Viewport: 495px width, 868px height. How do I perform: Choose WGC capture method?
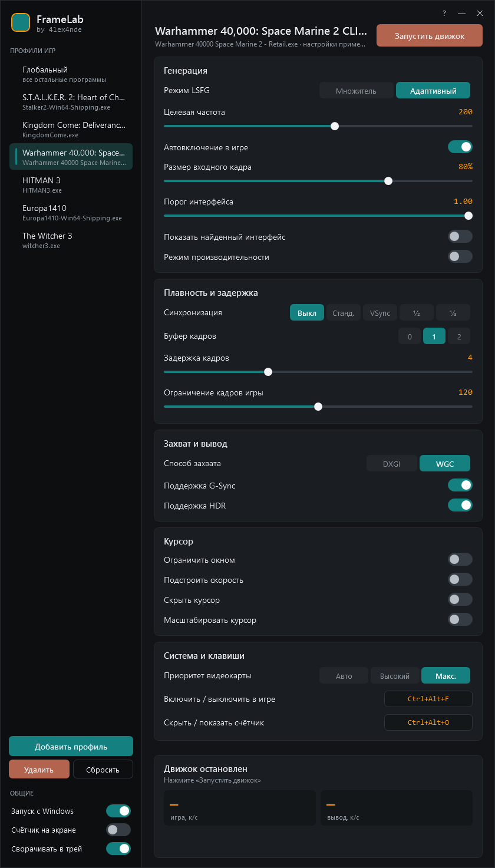click(445, 464)
